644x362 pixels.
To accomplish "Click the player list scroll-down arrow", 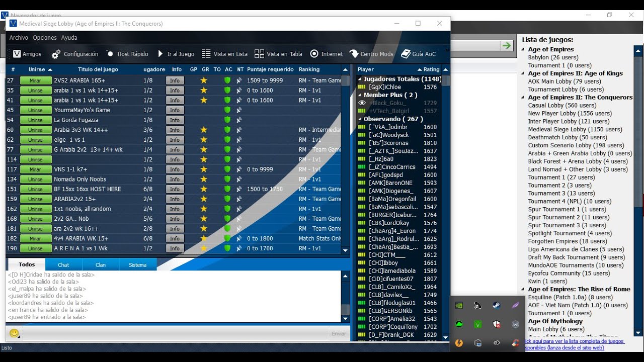I will point(445,337).
